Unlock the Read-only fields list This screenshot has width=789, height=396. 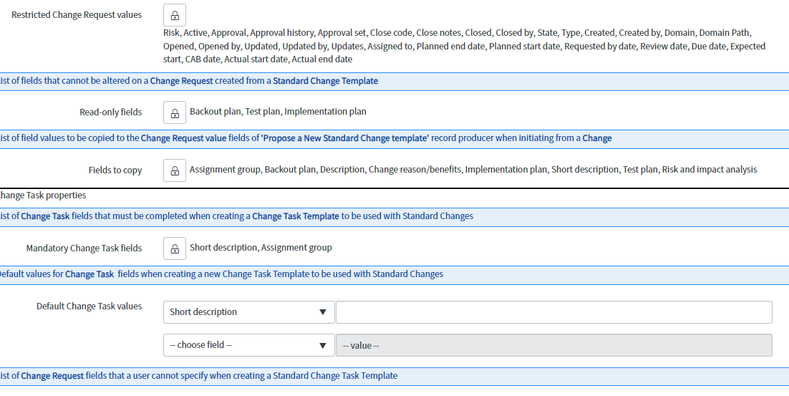[175, 113]
